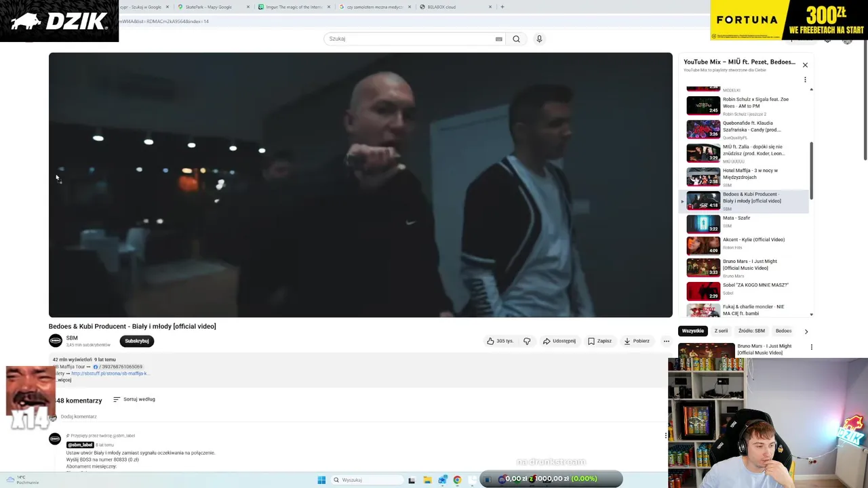Image resolution: width=868 pixels, height=488 pixels.
Task: Play Akcent - Kylie from the playlist
Action: [743, 245]
